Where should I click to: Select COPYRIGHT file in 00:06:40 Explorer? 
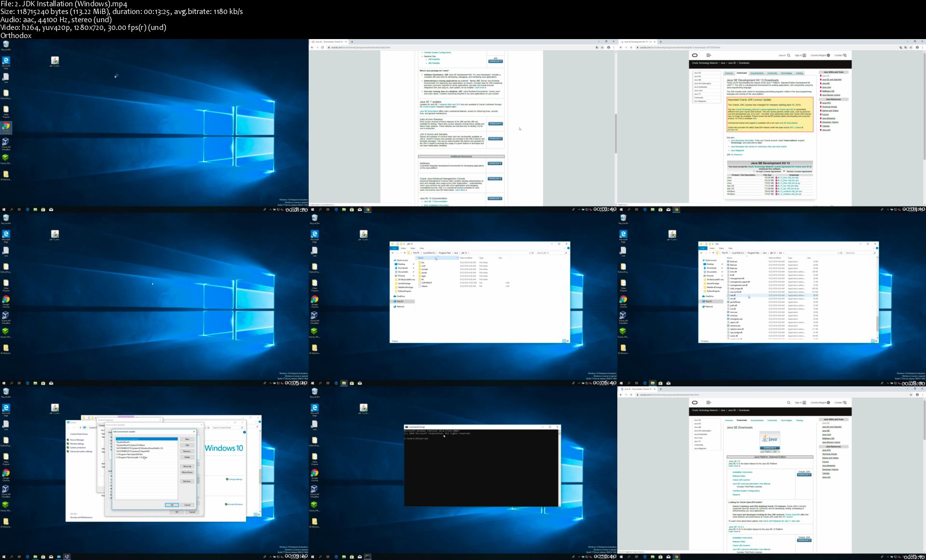[x=426, y=283]
